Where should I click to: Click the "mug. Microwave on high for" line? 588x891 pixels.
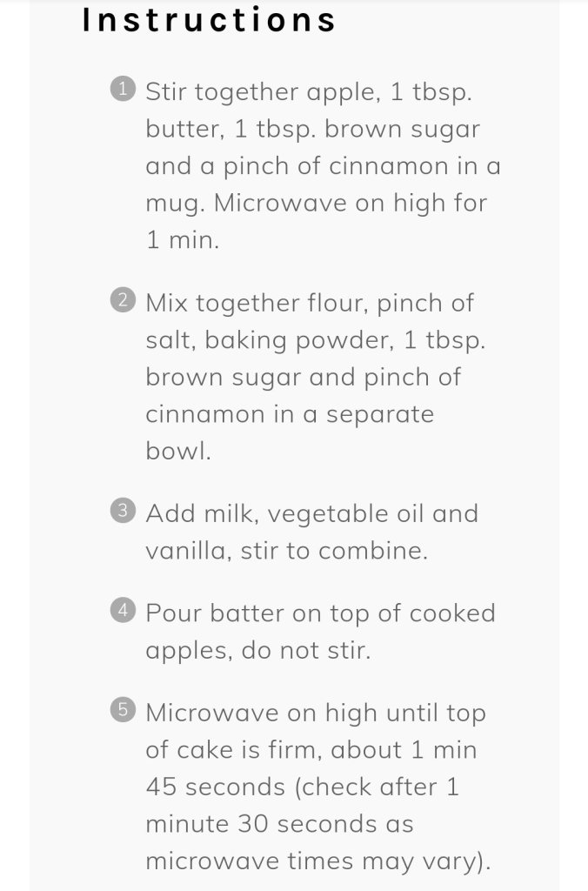[316, 203]
